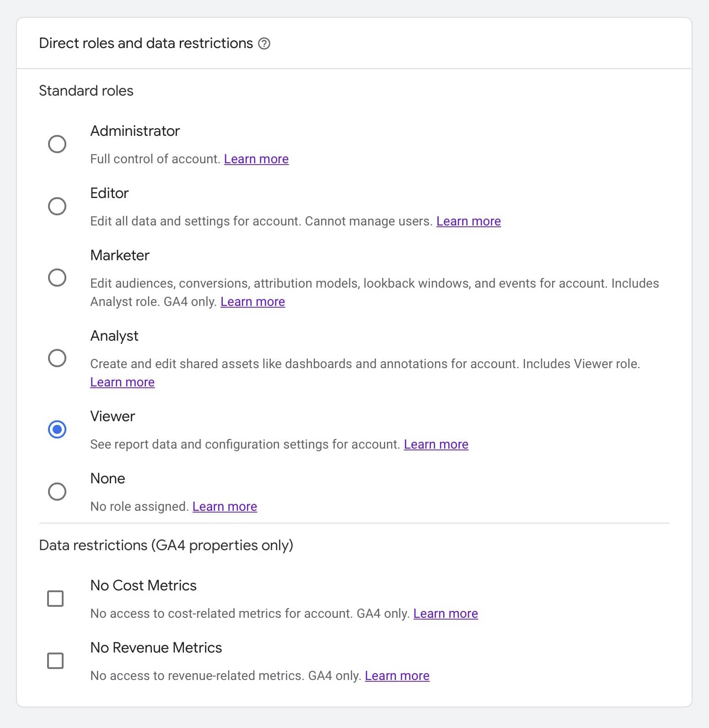709x728 pixels.
Task: Open Learn more link for Administrator role
Action: click(256, 159)
